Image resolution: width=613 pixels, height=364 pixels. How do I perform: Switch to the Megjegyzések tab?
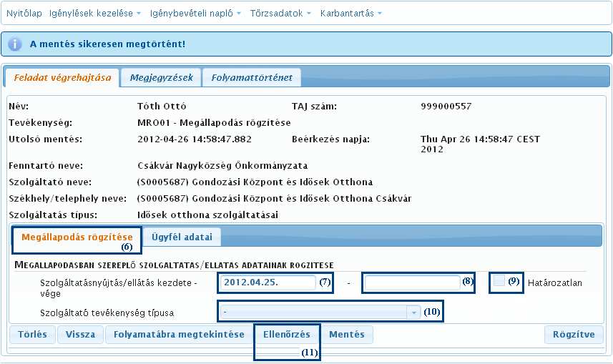[x=161, y=77]
